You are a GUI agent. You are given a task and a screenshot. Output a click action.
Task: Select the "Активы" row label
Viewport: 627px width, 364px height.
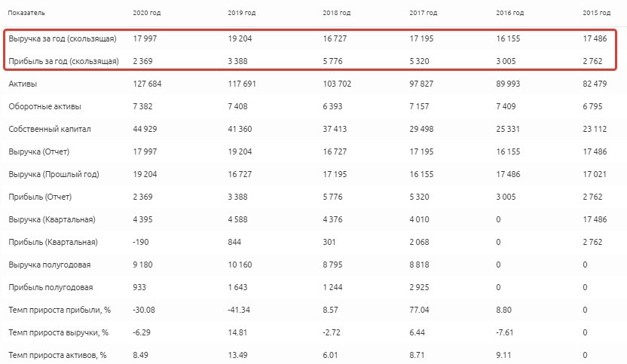[23, 84]
